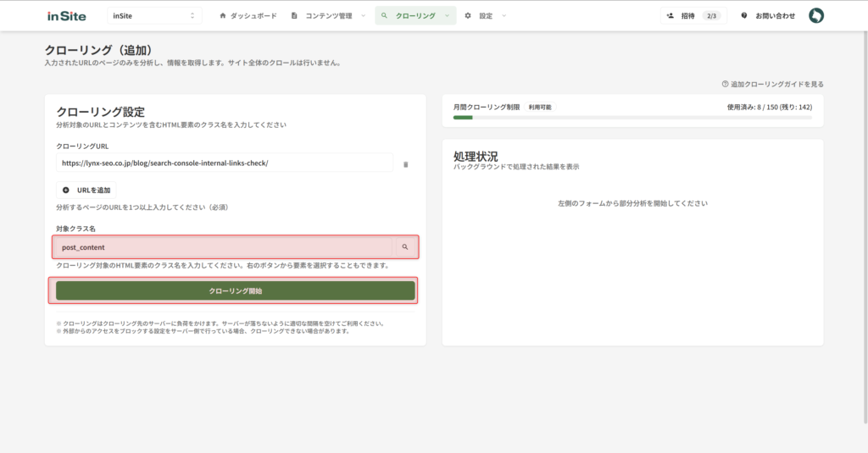Click the URLを追加 button
The height and width of the screenshot is (453, 868).
(x=86, y=190)
